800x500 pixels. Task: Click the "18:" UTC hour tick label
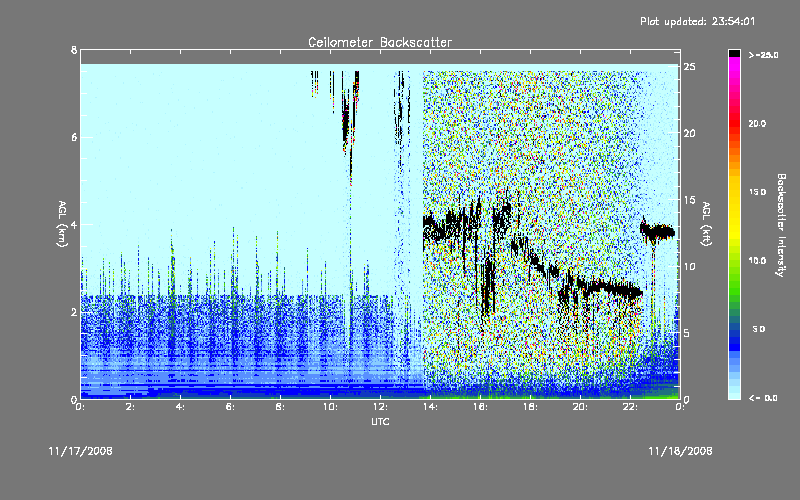pos(531,407)
